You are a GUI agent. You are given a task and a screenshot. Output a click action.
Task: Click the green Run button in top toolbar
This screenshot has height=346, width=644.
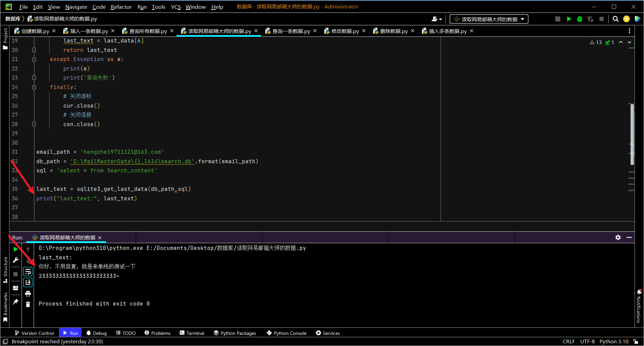click(569, 19)
